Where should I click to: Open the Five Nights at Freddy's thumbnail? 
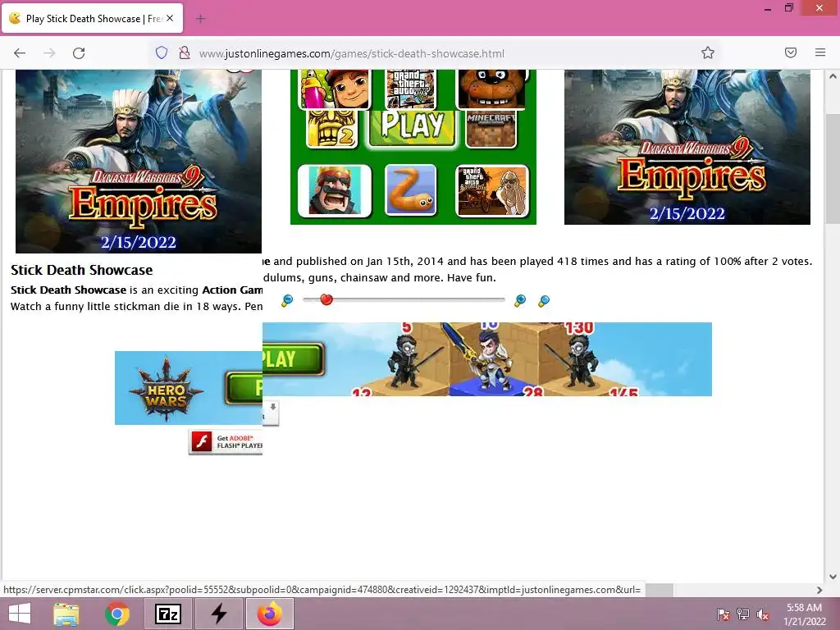point(492,88)
